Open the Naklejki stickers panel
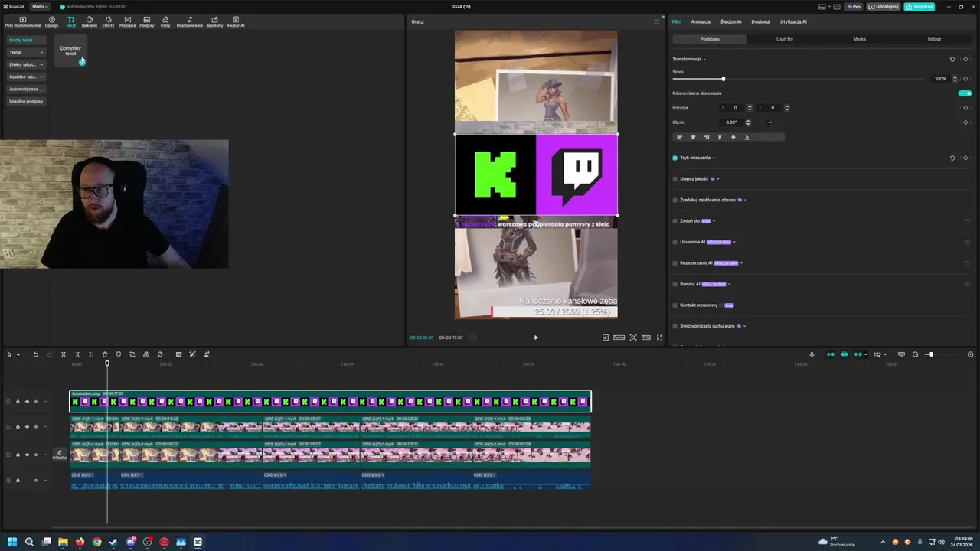 coord(89,21)
